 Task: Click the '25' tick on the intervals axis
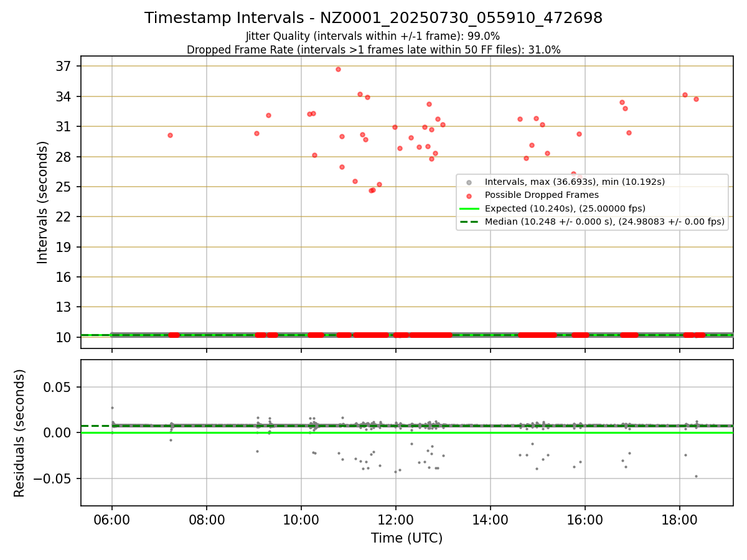click(x=65, y=187)
